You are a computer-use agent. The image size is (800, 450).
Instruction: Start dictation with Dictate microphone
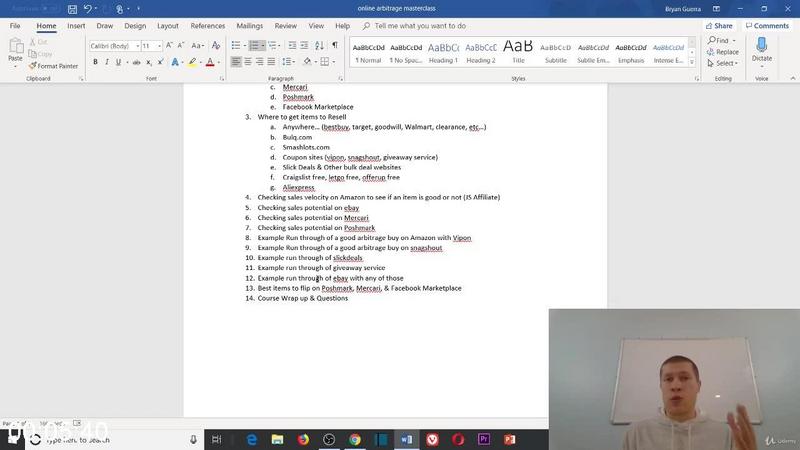point(762,49)
